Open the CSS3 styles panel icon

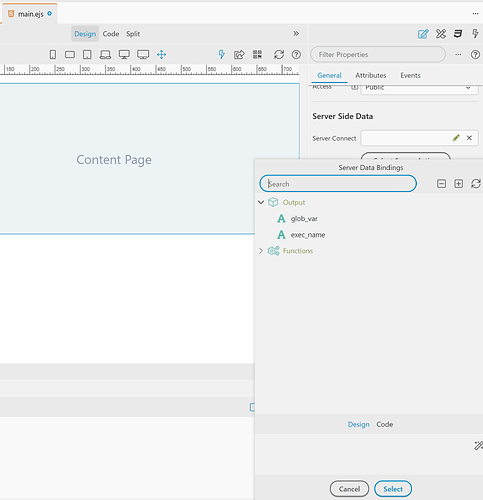458,34
